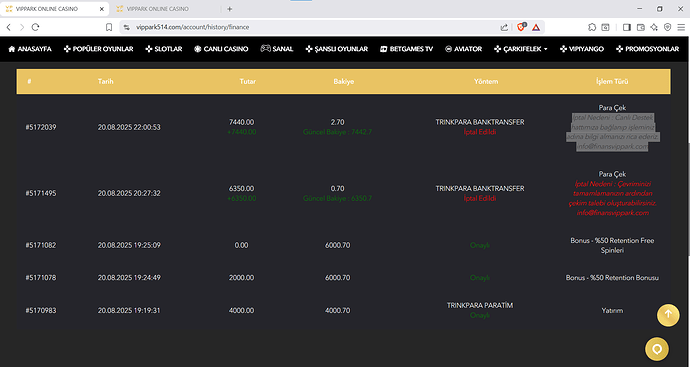This screenshot has width=690, height=367.
Task: Click Bonus - %50 Retention Bonusu text
Action: point(612,278)
